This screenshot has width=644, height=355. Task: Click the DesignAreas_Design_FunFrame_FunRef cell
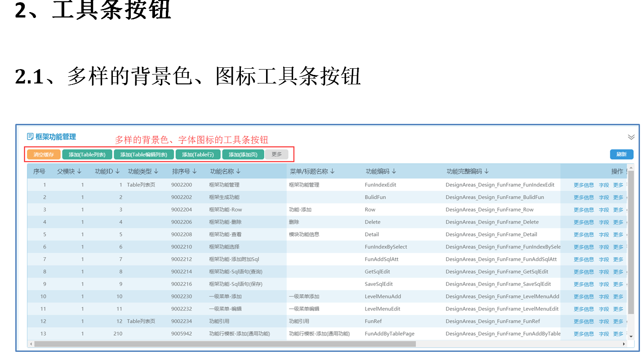pos(493,321)
